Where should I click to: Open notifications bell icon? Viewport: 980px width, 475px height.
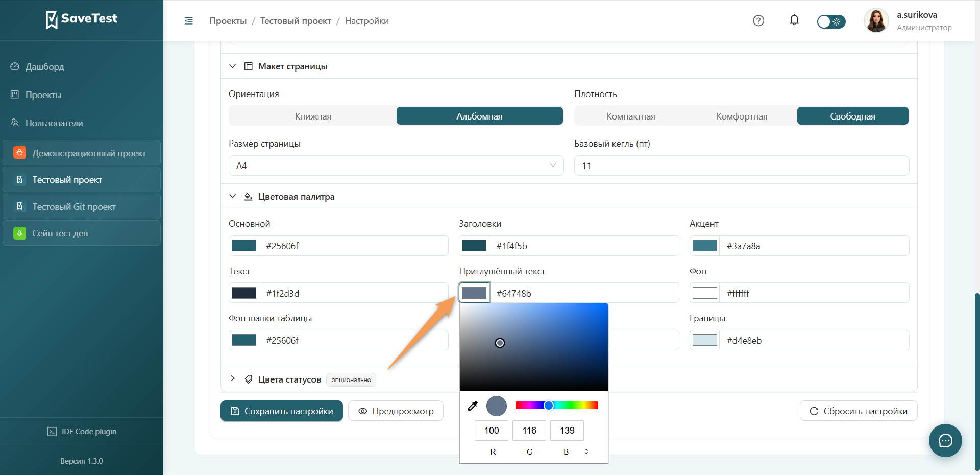click(x=794, y=20)
